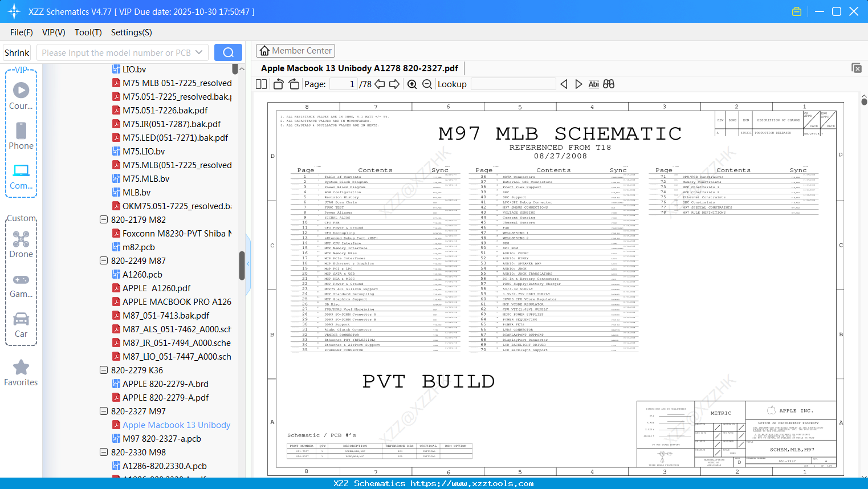Rotate the schematic page clockwise

point(294,84)
